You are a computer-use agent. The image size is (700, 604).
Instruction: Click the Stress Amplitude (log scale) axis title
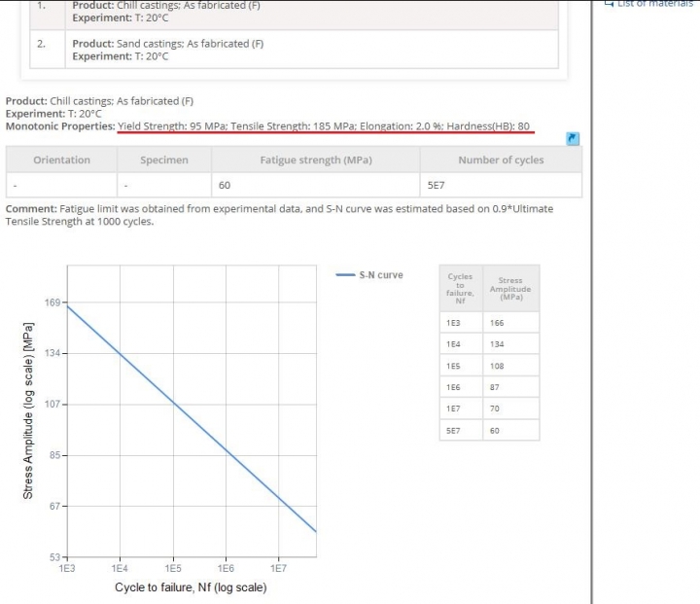coord(27,410)
